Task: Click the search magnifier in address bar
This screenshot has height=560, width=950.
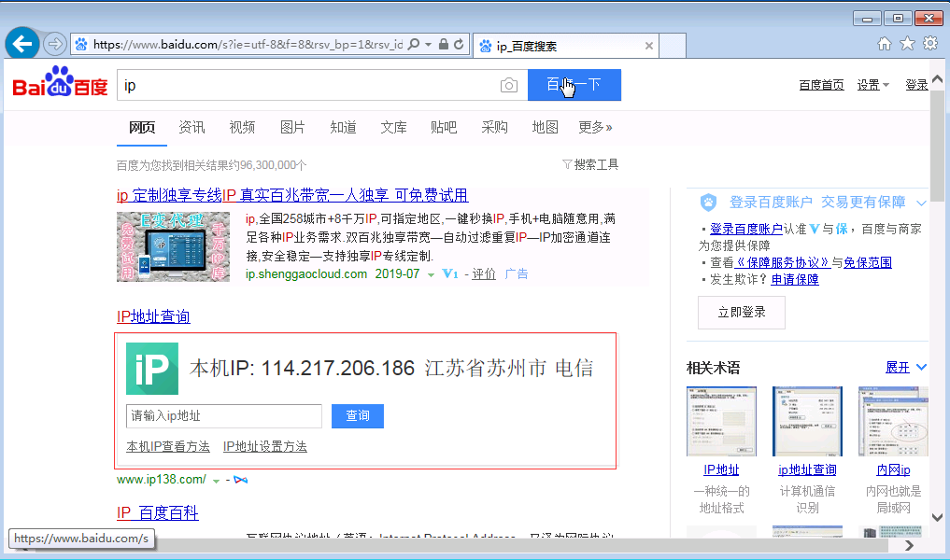Action: [414, 44]
